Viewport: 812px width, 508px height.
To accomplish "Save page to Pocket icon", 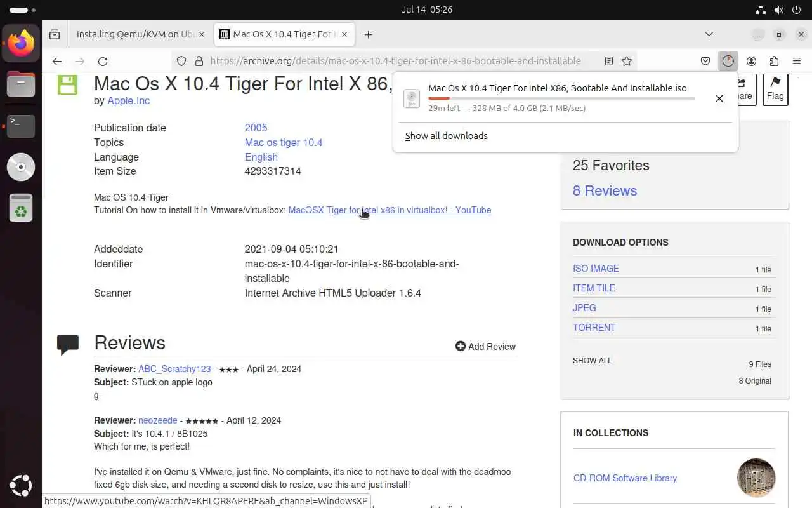I will pos(705,61).
